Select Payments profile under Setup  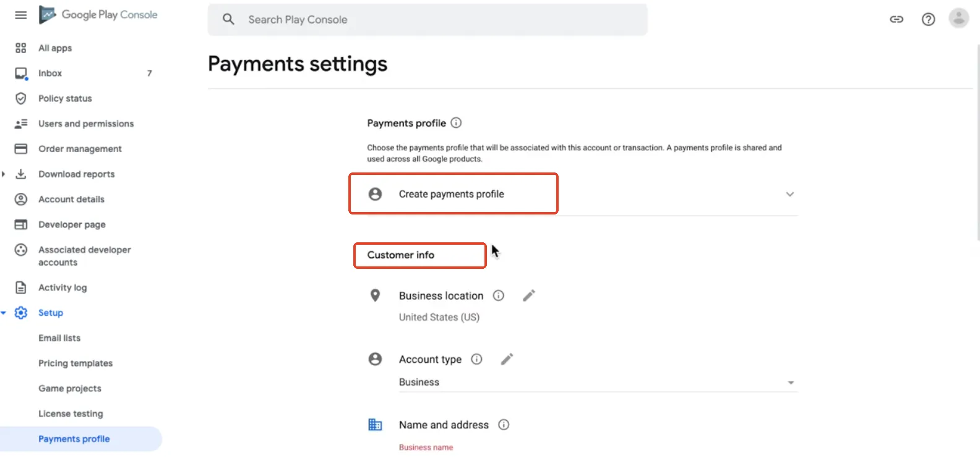coord(80,439)
